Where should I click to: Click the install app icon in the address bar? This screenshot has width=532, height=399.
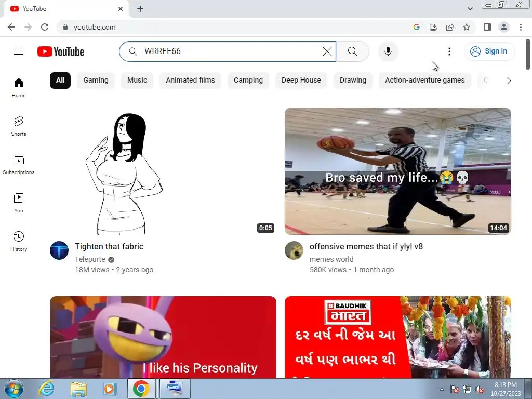click(433, 27)
